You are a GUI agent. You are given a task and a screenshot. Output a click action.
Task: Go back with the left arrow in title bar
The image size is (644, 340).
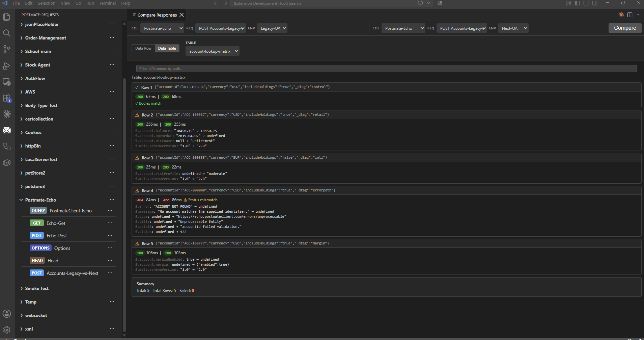pos(216,3)
